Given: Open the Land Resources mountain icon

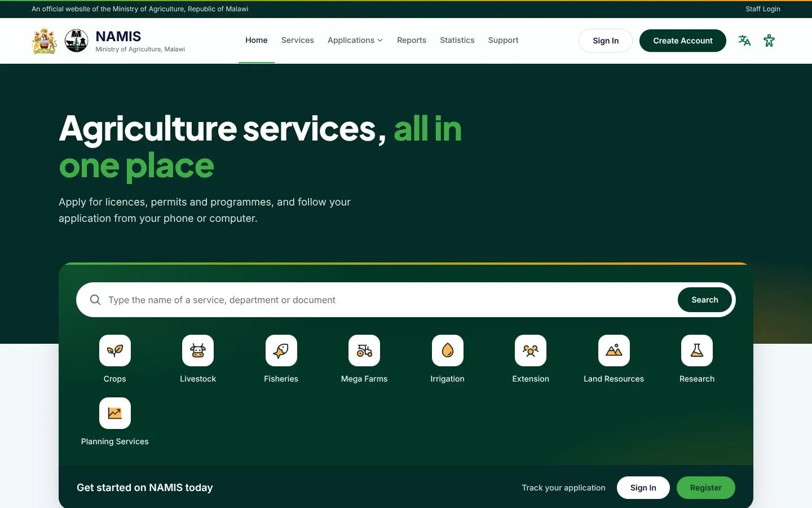Looking at the screenshot, I should pos(614,351).
